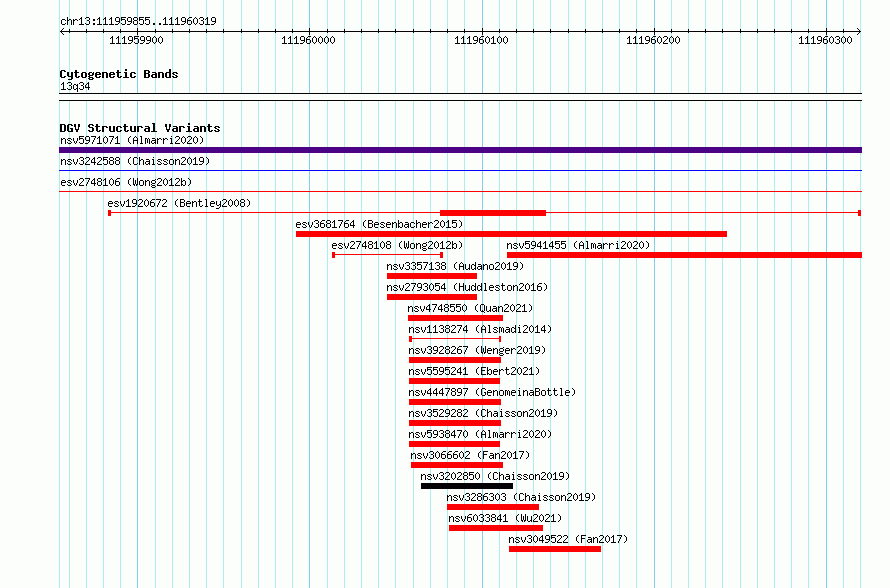Open esv3681764 (Besenbacher2015) label
The image size is (890, 588).
tap(379, 224)
